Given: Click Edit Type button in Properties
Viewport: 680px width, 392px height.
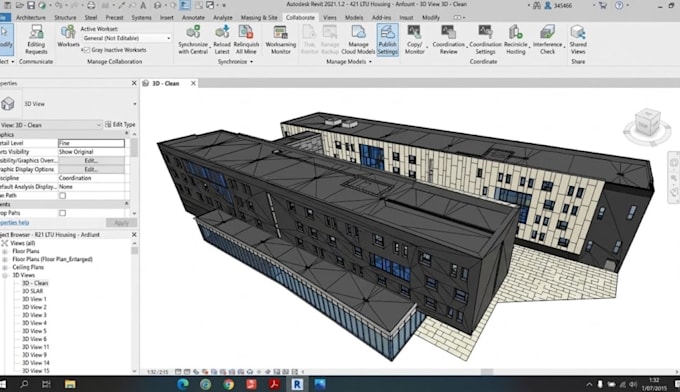Looking at the screenshot, I should pos(120,124).
